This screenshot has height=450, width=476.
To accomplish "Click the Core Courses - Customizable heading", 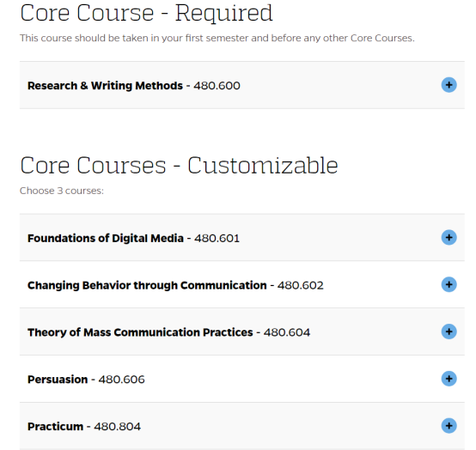I will tap(179, 166).
